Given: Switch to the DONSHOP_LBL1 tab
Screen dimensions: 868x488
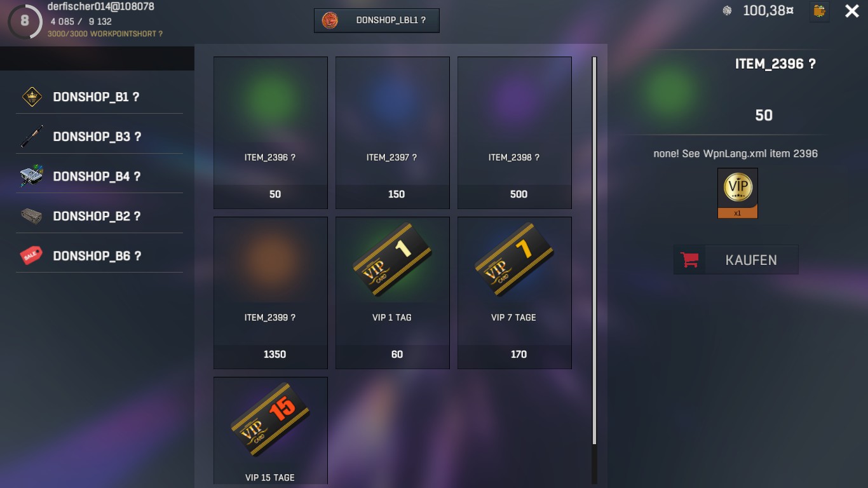Looking at the screenshot, I should 377,20.
